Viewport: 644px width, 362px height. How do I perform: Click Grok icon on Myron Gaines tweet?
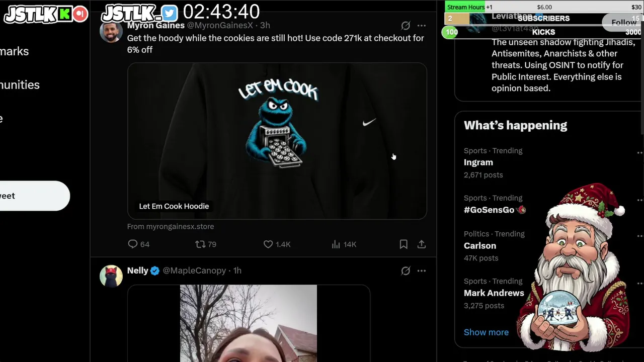[406, 25]
